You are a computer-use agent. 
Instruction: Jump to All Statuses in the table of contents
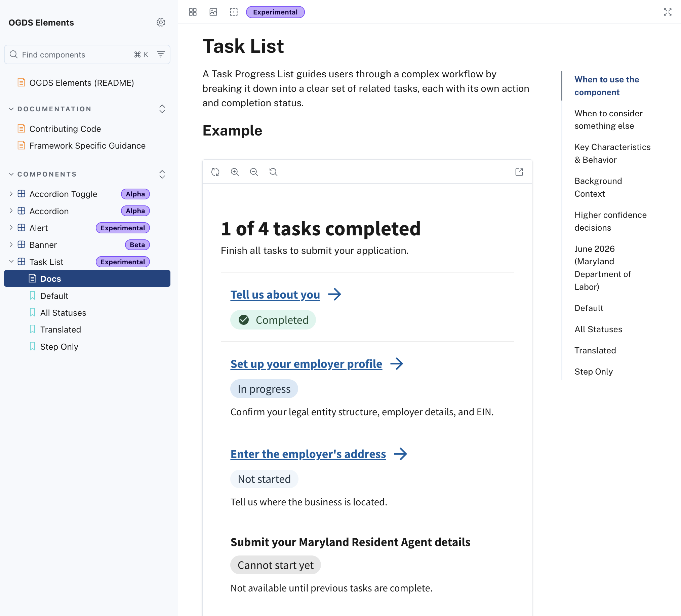(x=598, y=329)
